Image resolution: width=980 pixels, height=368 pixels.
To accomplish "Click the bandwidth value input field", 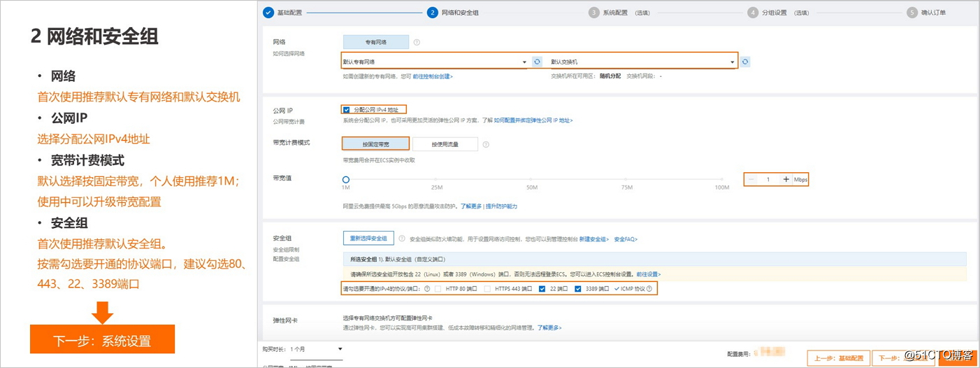I will [x=768, y=180].
